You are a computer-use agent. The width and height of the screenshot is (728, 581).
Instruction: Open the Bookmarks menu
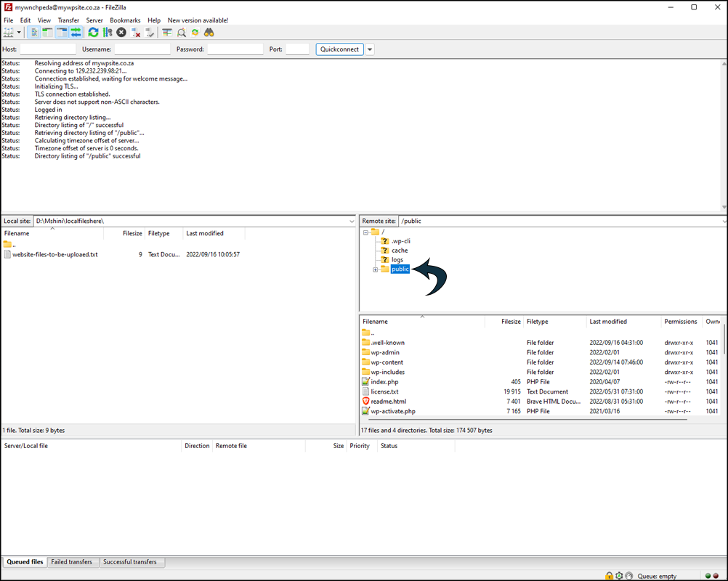[125, 20]
